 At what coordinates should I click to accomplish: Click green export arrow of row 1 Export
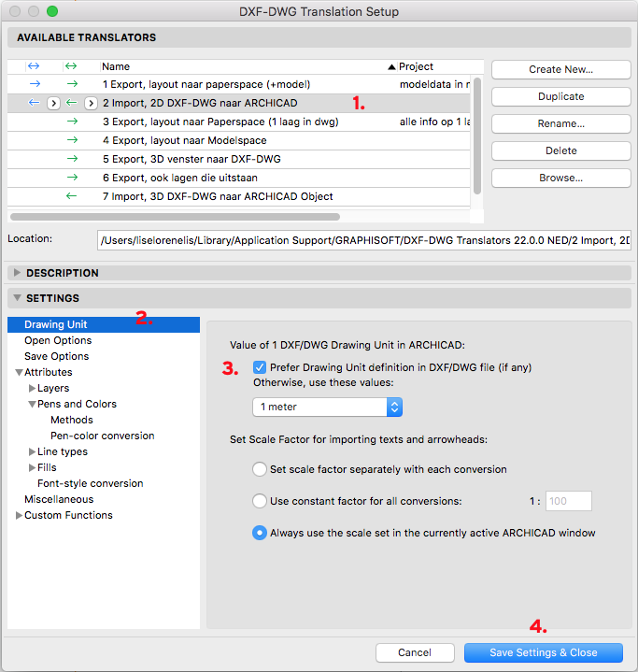coord(73,84)
